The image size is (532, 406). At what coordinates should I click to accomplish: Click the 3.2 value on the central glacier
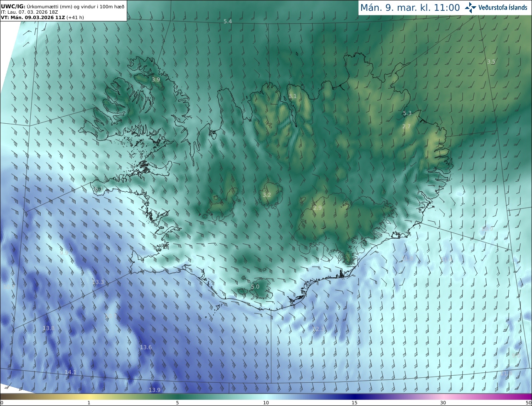267,195
